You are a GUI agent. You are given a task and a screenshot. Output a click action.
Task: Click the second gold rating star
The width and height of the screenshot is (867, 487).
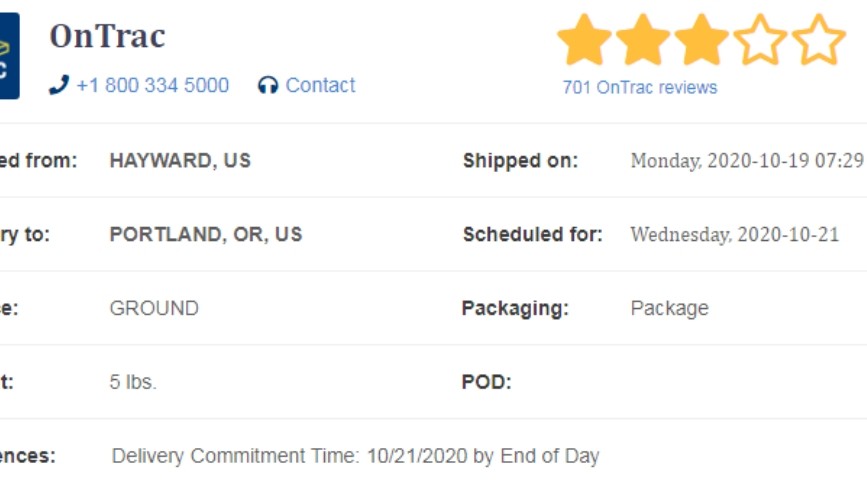643,40
